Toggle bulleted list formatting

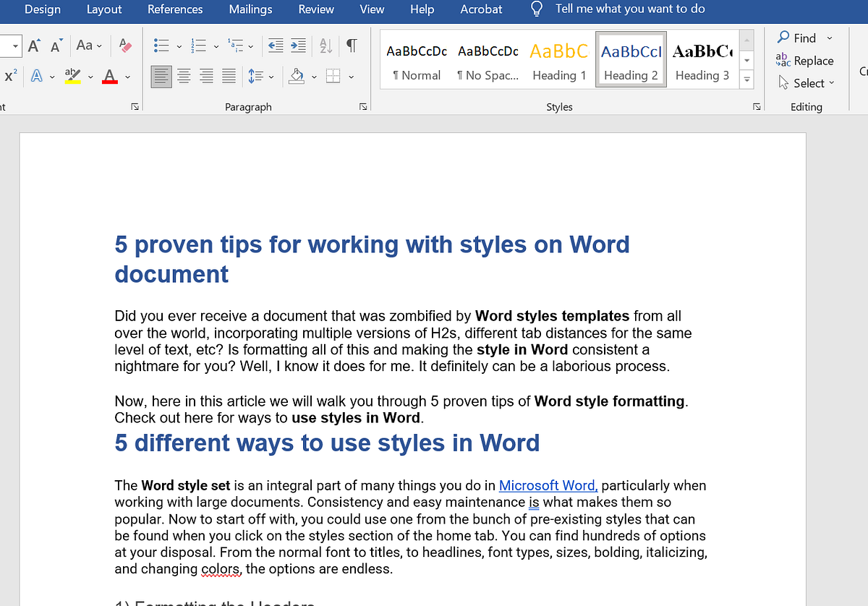coord(161,45)
